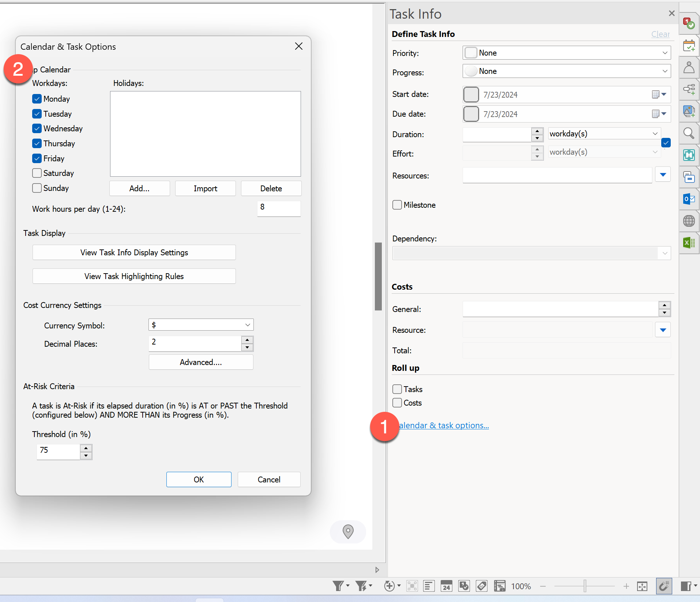Click the priority/progress markers view icon
Screen dimensions: 700x602
464,586
